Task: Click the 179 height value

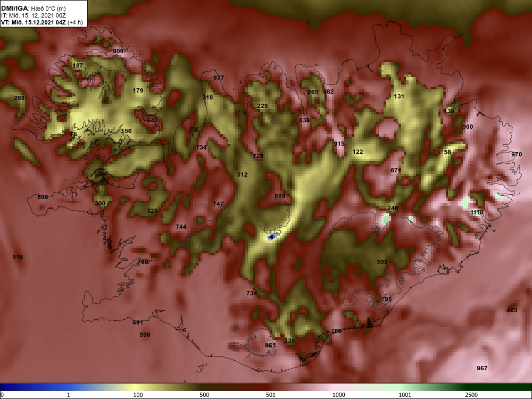Action: pyautogui.click(x=138, y=90)
